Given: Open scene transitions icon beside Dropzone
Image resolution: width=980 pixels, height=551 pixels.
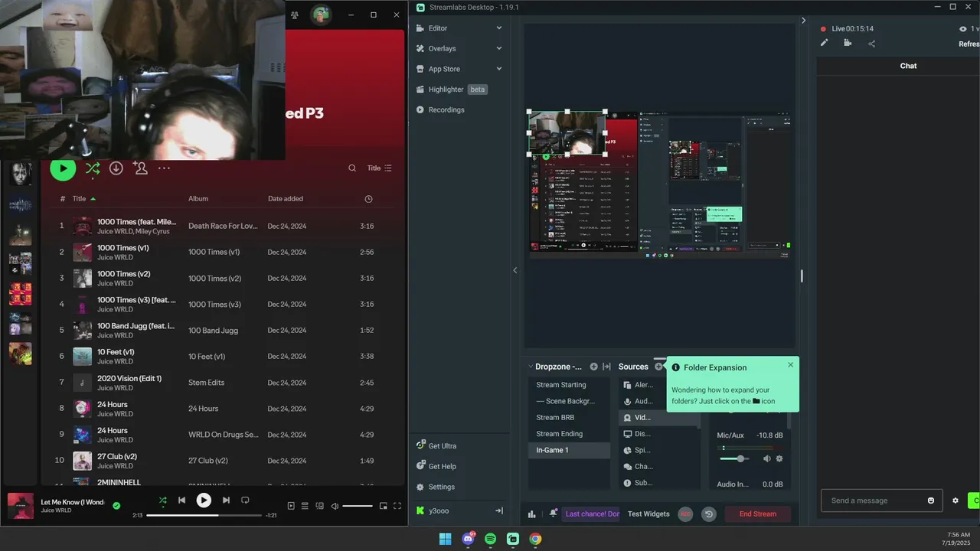Looking at the screenshot, I should tap(606, 367).
